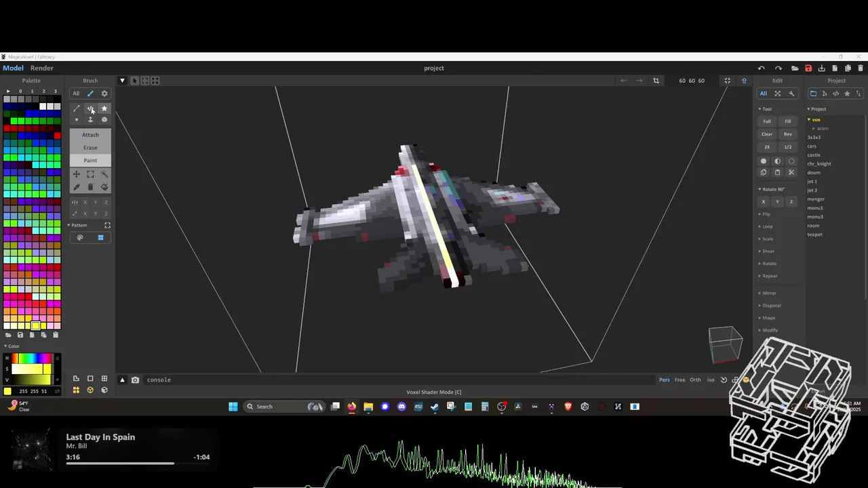Viewport: 868px width, 488px height.
Task: Save project with the red disk icon
Action: pos(808,68)
